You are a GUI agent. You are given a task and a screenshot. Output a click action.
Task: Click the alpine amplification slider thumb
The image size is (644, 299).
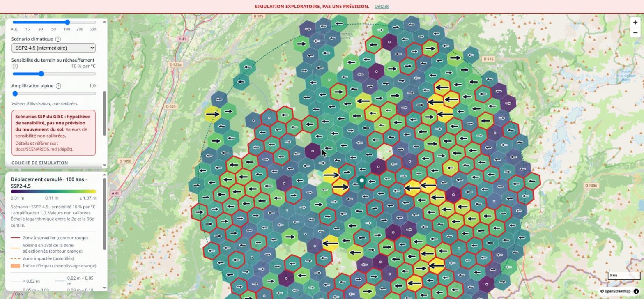tap(15, 94)
